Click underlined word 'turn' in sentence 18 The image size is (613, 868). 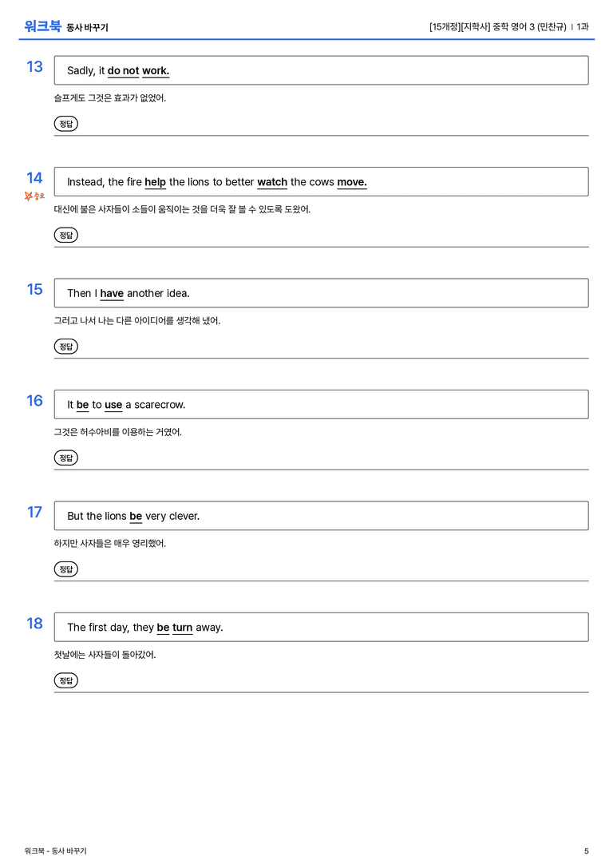click(x=183, y=627)
